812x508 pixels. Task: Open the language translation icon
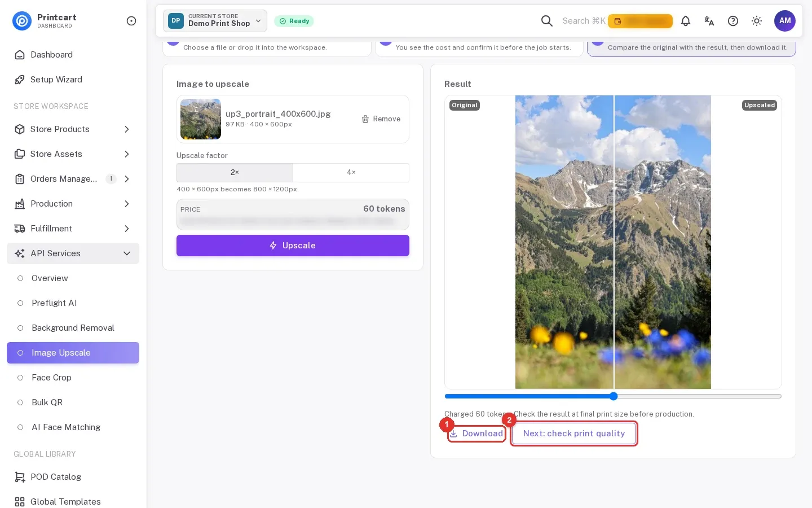[x=709, y=21]
